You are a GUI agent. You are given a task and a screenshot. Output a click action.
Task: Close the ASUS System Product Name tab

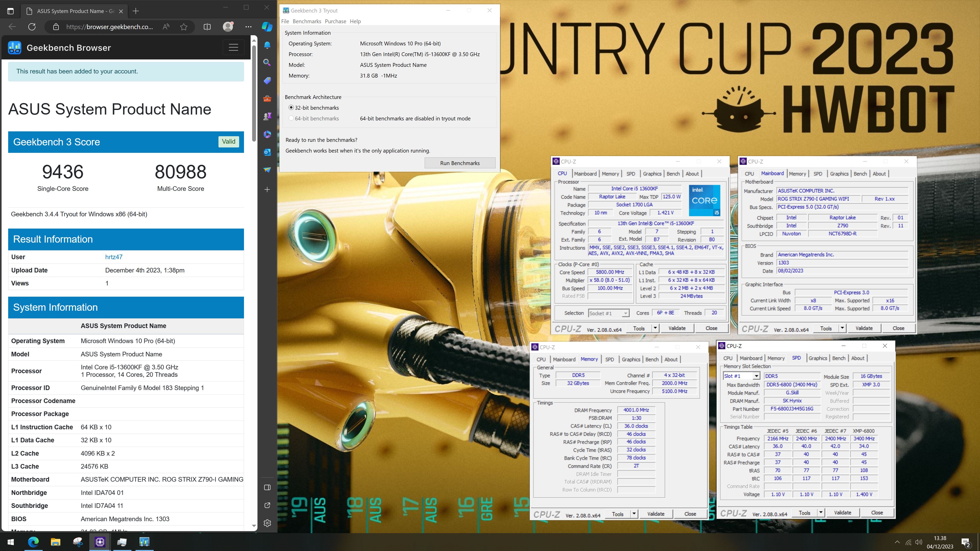point(121,11)
